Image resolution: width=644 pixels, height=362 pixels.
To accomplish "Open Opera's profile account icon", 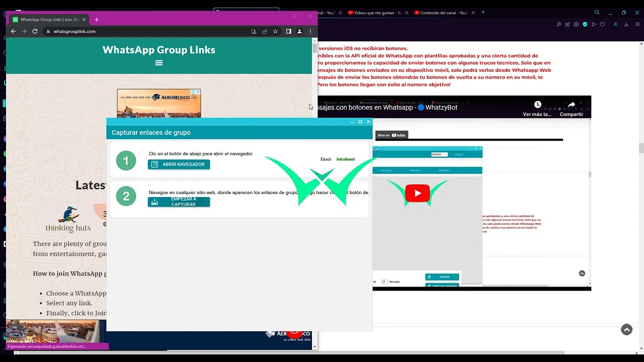I will 615,24.
